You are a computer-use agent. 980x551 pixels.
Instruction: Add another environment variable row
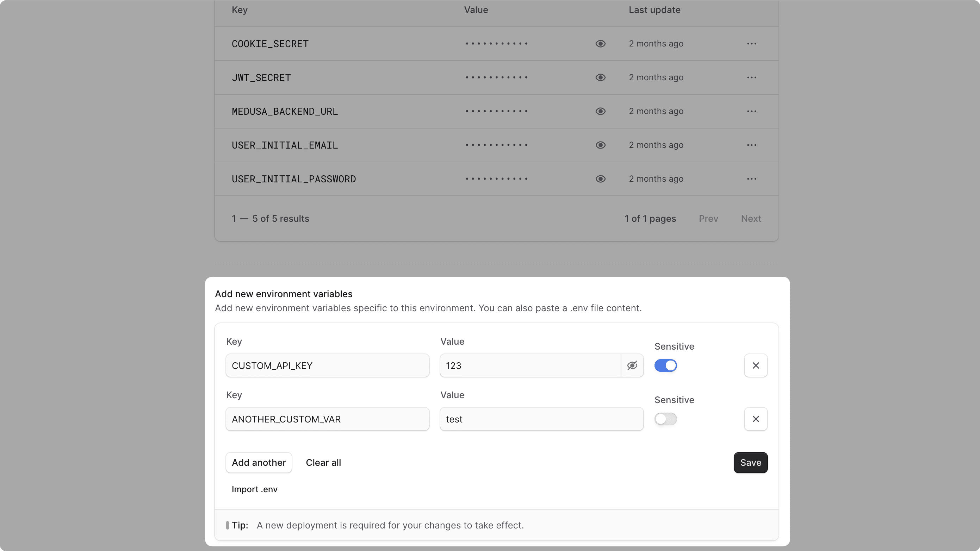pyautogui.click(x=258, y=462)
